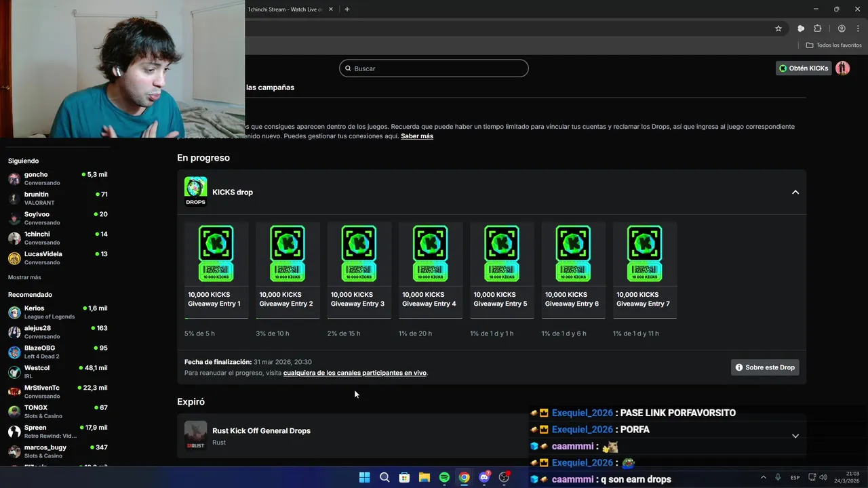This screenshot has height=488, width=868.
Task: Open brunitin's channel avatar in sidebar
Action: coord(14,199)
